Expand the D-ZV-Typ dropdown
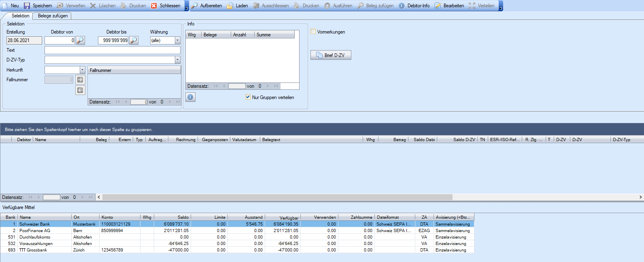Viewport: 644px width, 262px height. click(x=177, y=60)
